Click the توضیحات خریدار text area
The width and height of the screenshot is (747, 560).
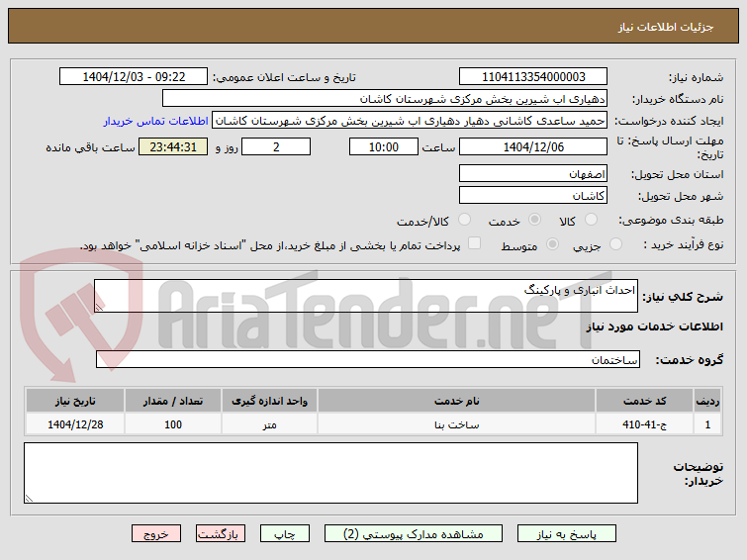330,473
